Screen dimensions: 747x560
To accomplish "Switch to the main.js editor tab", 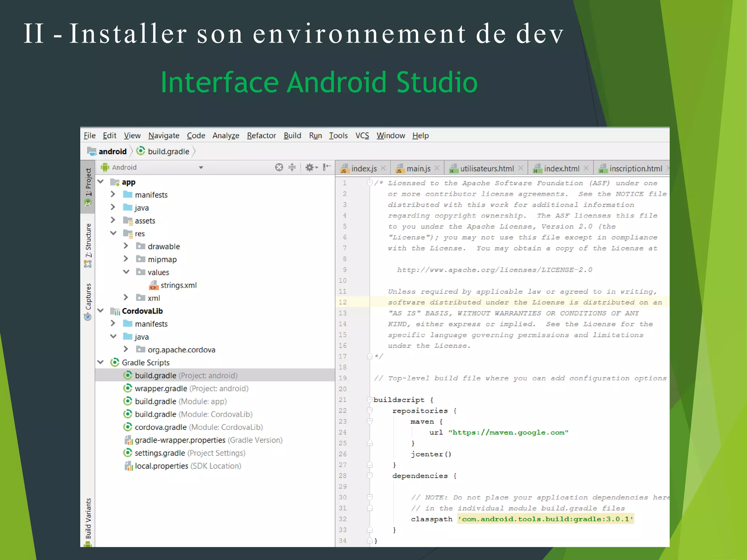I will (x=418, y=168).
